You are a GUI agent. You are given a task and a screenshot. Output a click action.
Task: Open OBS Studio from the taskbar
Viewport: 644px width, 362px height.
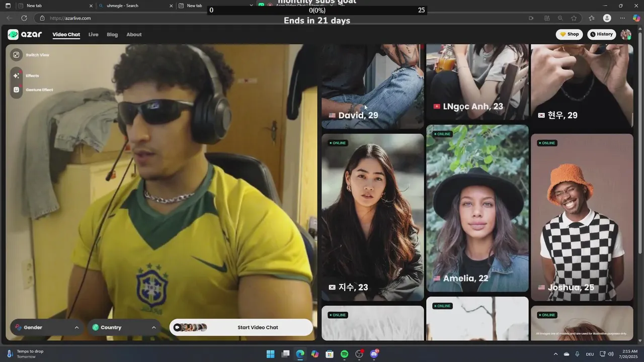359,354
